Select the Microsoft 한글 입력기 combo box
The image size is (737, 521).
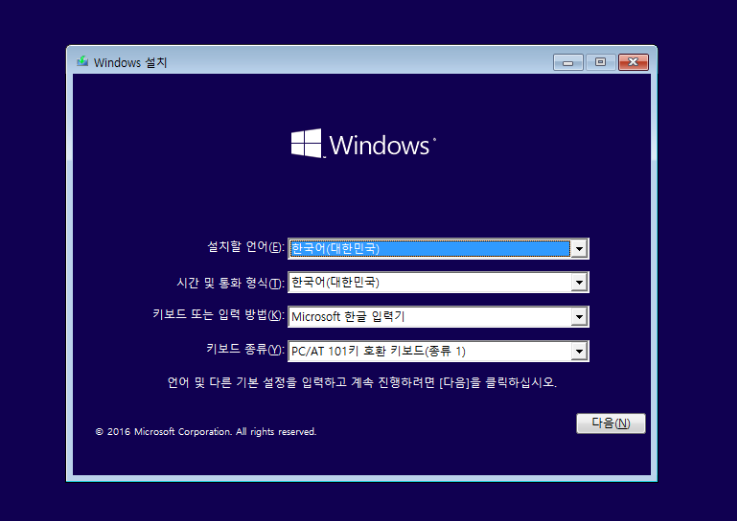[x=428, y=317]
